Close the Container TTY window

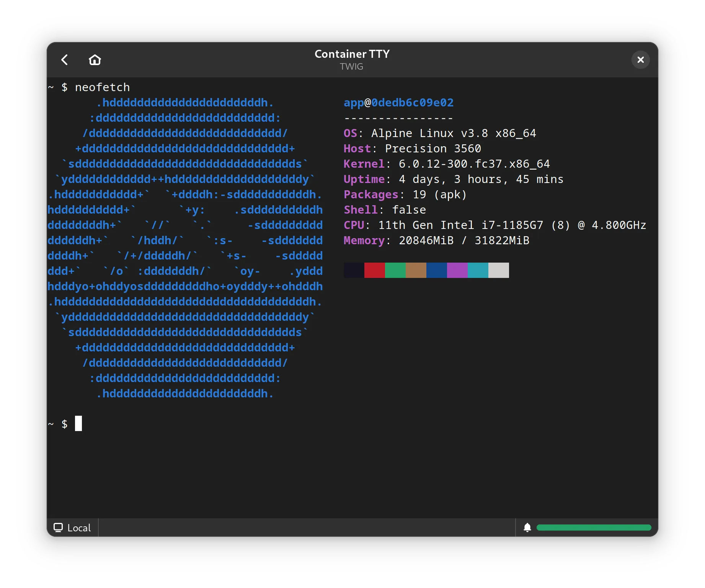pos(640,60)
